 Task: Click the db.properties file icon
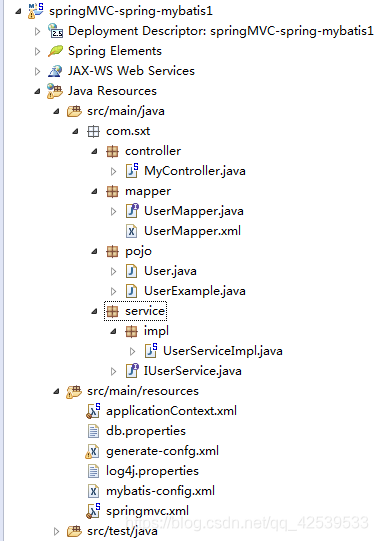click(x=93, y=431)
